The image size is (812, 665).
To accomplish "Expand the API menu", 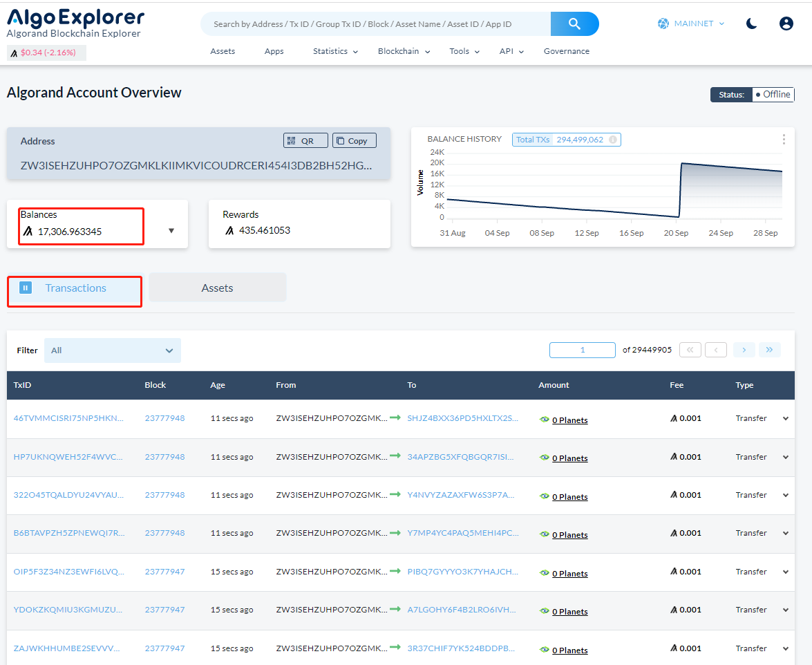I will [511, 51].
